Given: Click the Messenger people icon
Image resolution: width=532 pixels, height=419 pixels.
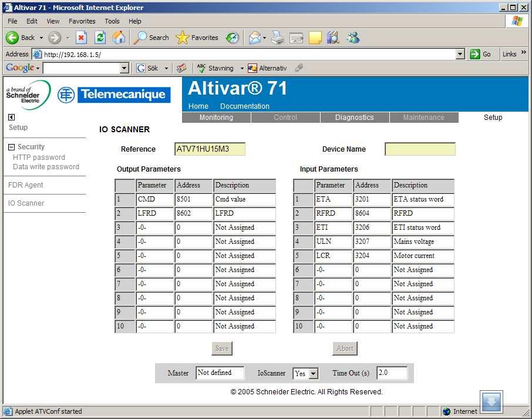Looking at the screenshot, I should point(353,38).
